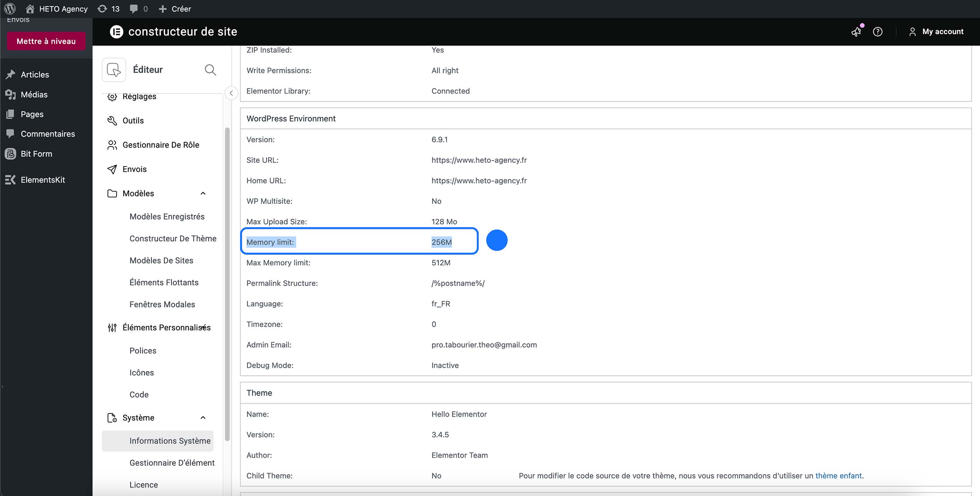This screenshot has height=496, width=980.
Task: Collapse the Modèles section chevron
Action: (203, 193)
